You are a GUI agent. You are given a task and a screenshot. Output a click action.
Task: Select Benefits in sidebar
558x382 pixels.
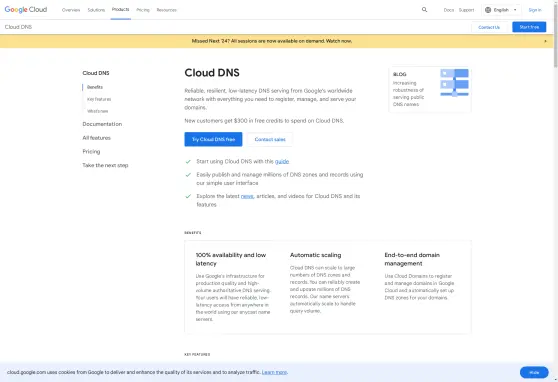coord(95,87)
